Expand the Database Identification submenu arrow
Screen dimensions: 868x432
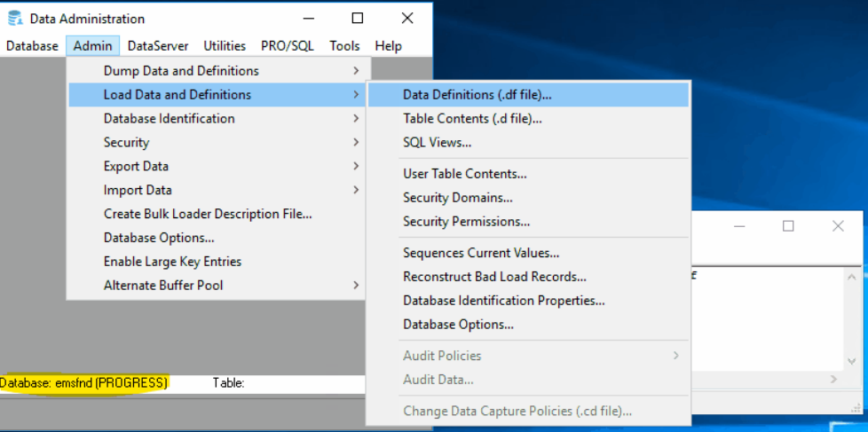355,118
